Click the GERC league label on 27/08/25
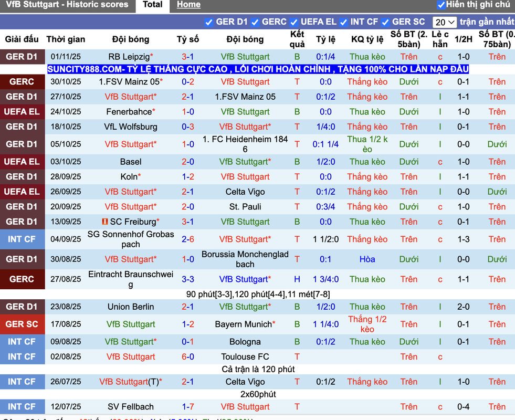Image resolution: width=515 pixels, height=420 pixels. pyautogui.click(x=22, y=279)
